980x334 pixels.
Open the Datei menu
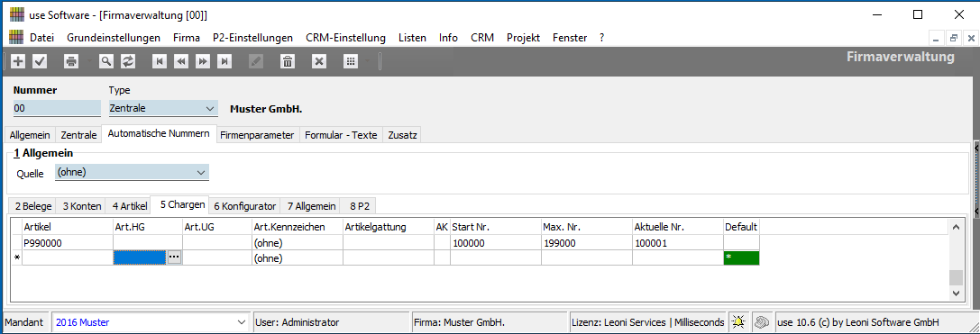[x=41, y=38]
